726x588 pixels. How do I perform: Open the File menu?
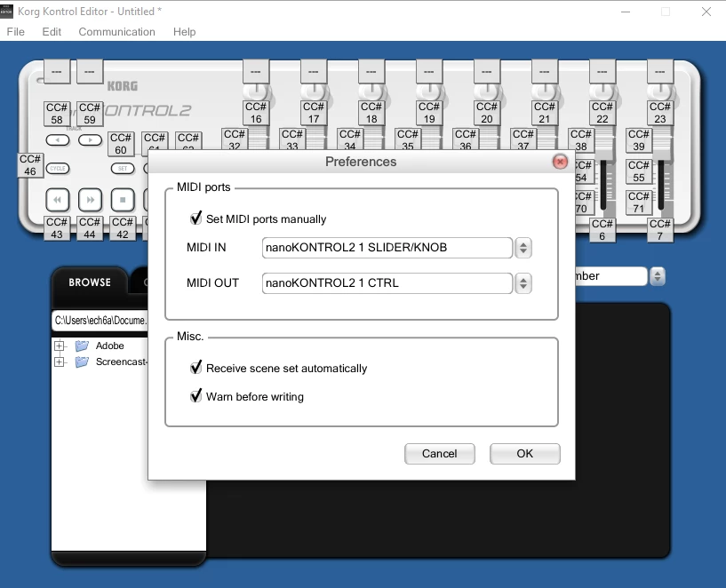point(16,32)
